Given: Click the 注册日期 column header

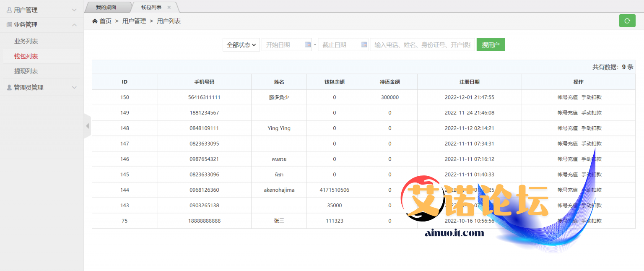Looking at the screenshot, I should (x=470, y=82).
